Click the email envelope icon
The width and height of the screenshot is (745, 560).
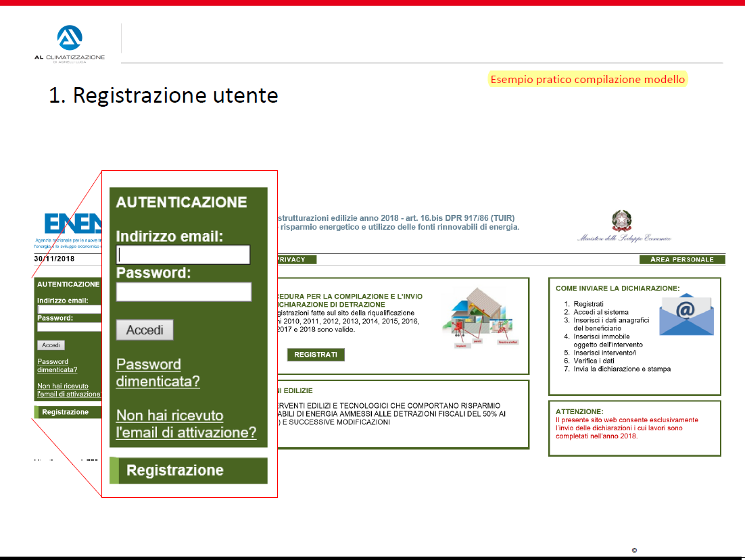click(x=686, y=315)
